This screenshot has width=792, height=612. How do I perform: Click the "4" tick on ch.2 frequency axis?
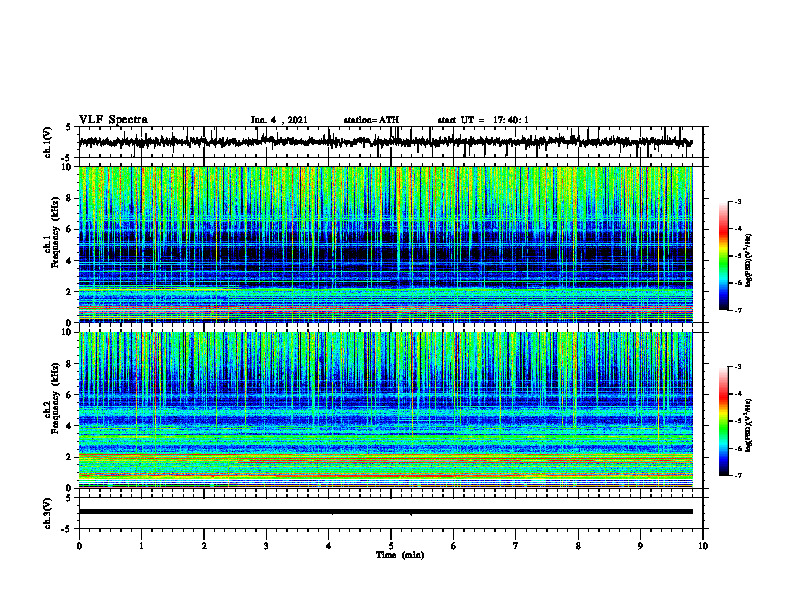[x=70, y=426]
